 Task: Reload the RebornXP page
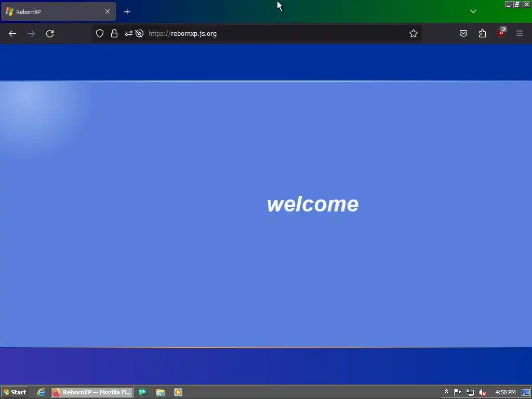coord(50,34)
